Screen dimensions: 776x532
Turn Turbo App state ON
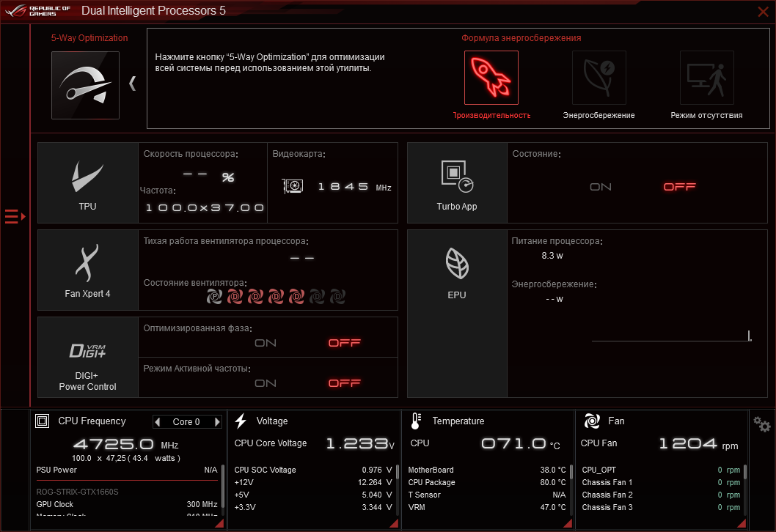600,187
